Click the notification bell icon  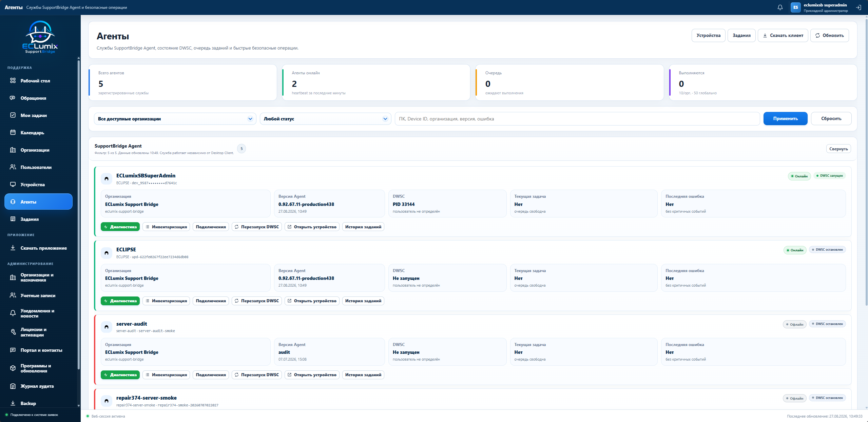point(780,7)
